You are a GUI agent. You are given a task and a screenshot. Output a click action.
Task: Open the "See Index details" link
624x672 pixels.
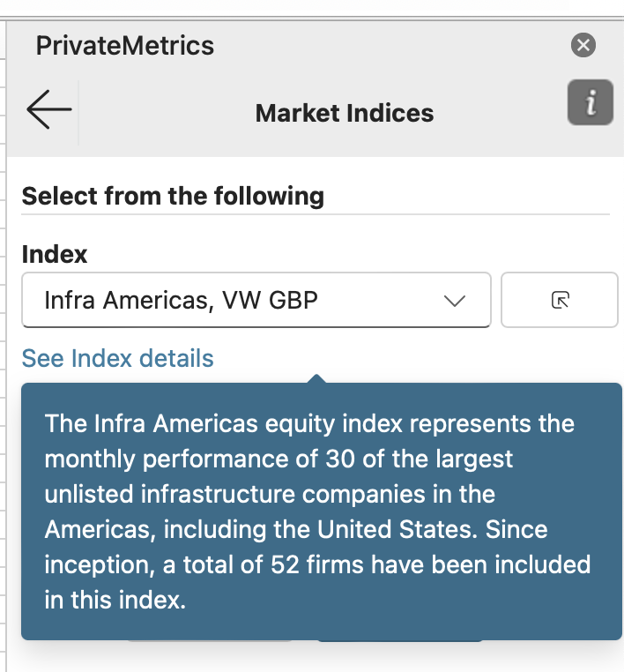click(117, 359)
